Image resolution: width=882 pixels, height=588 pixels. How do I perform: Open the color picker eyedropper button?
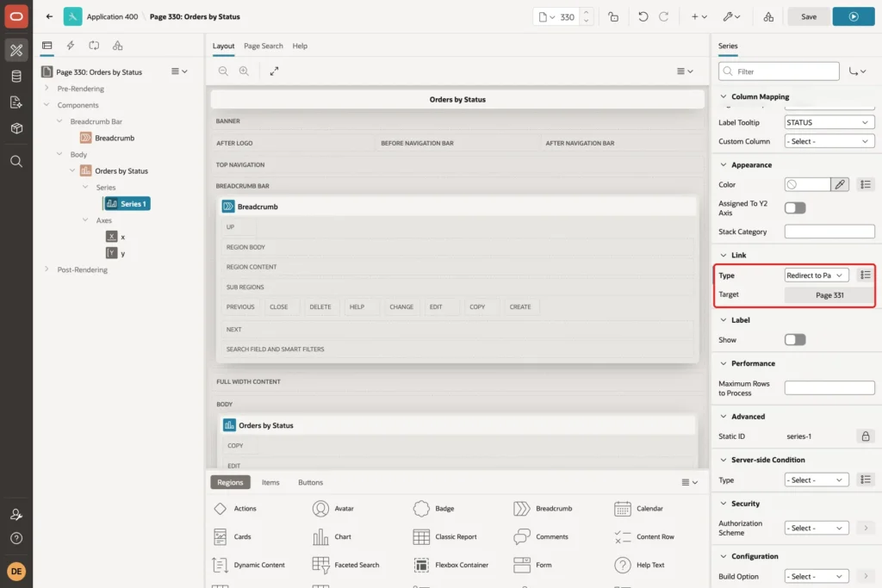click(x=840, y=184)
